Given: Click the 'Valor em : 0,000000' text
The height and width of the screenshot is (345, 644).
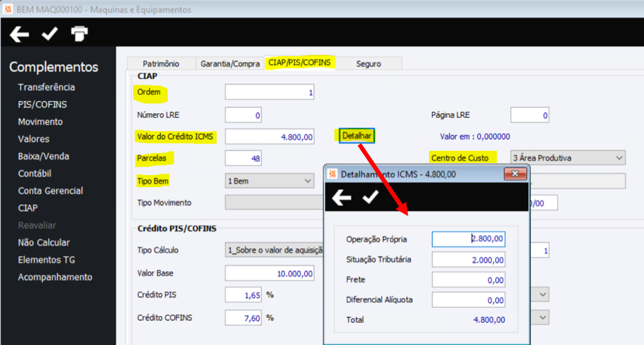Looking at the screenshot, I should pos(475,137).
